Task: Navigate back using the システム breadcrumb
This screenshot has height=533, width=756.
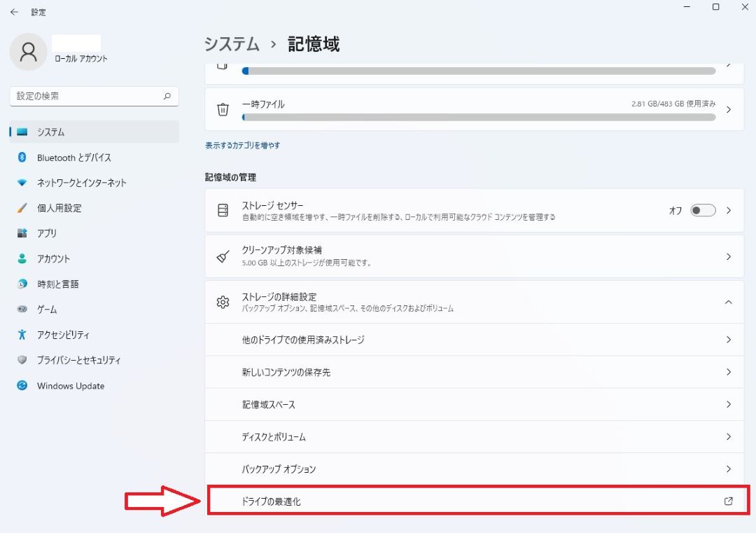Action: pos(231,43)
